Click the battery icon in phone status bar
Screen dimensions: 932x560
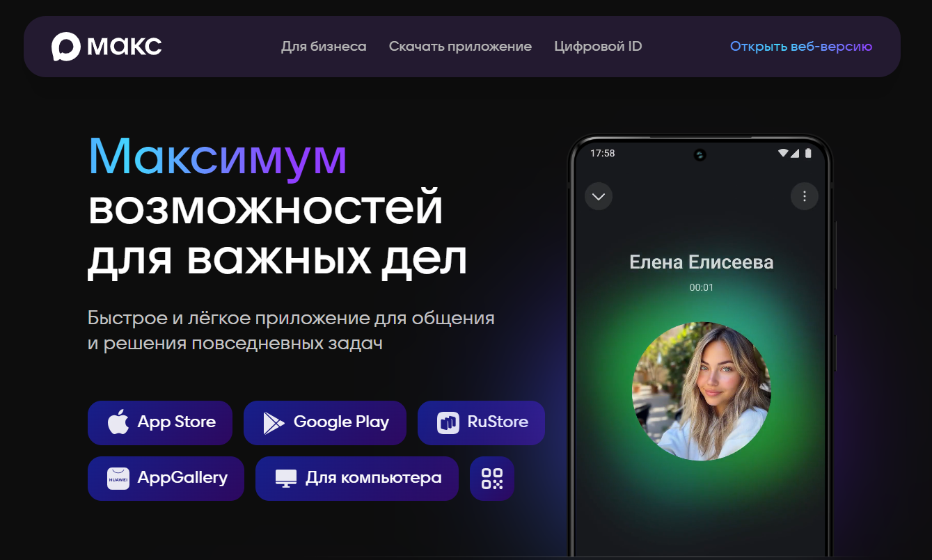point(808,153)
